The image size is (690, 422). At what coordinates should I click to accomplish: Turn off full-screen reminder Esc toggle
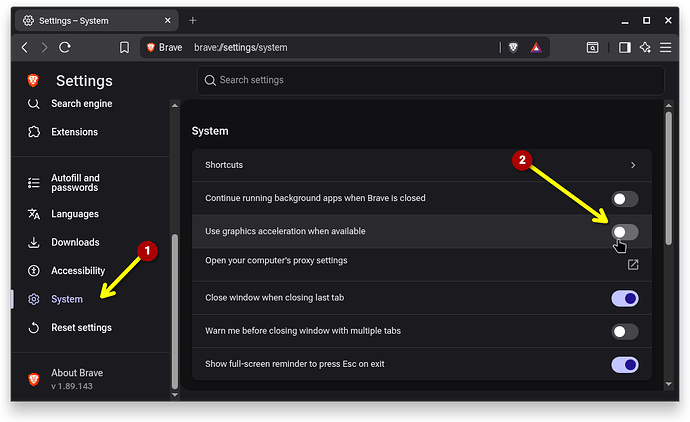[624, 365]
